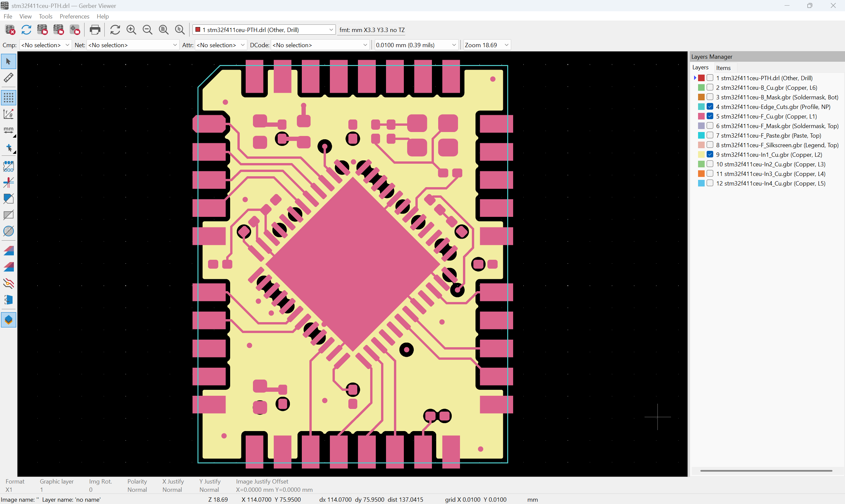845x504 pixels.
Task: Open the Tools menu
Action: pyautogui.click(x=46, y=16)
